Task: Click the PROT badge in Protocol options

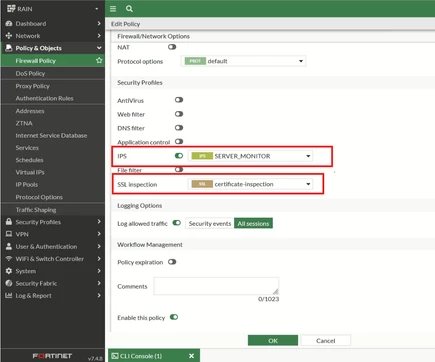Action: click(195, 61)
